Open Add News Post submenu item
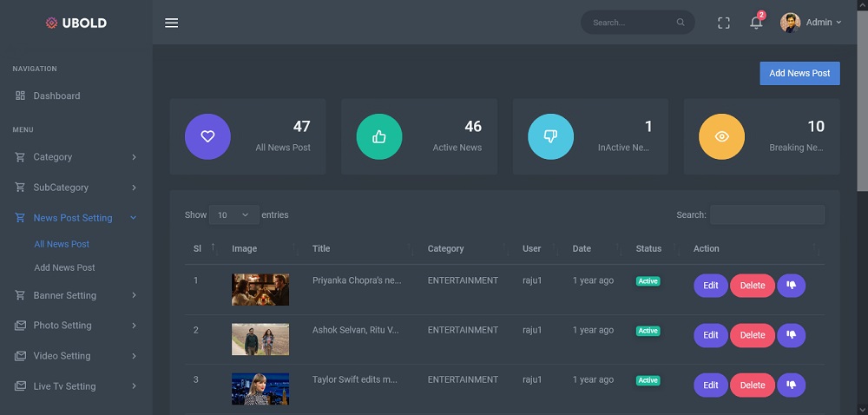Viewport: 868px width, 415px height. point(65,267)
